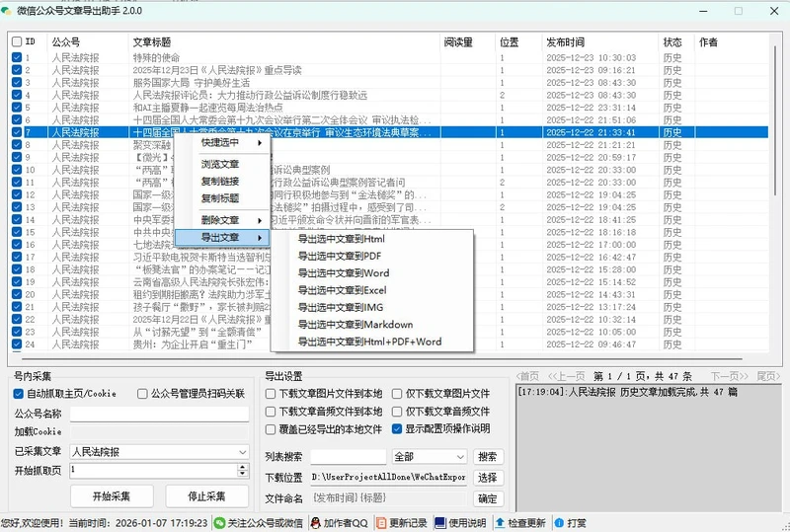Enable 下载文章图片文件到本地 checkbox
This screenshot has width=790, height=532.
tap(271, 394)
